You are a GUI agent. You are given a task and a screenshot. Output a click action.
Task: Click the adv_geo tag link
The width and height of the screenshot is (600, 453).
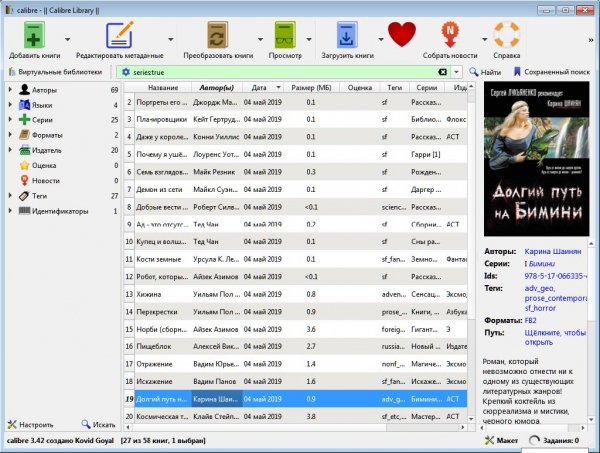tap(539, 288)
